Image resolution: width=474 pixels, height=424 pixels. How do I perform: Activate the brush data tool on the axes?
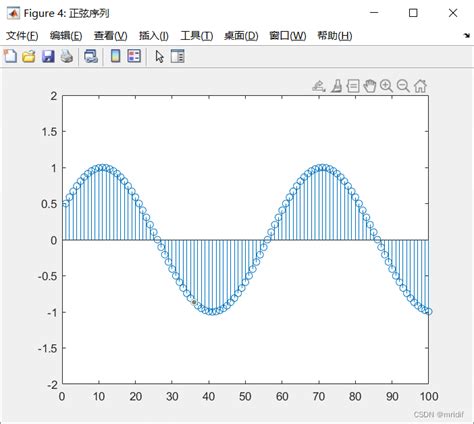point(336,86)
